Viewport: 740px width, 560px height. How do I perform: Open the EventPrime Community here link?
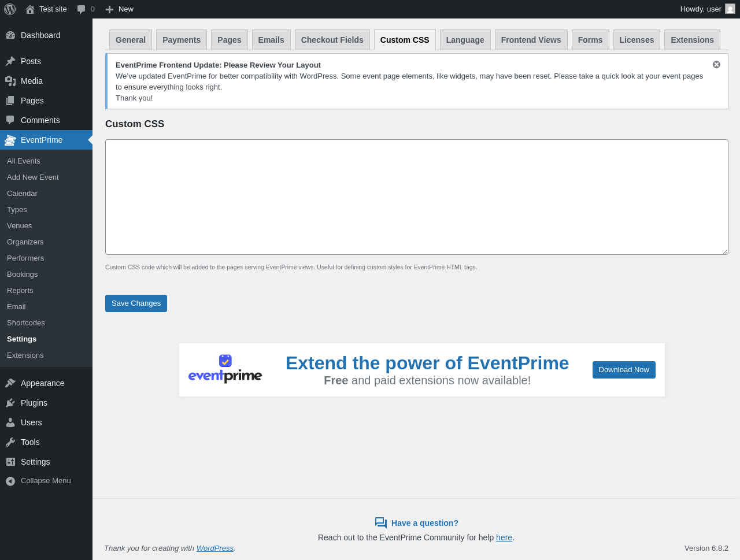point(504,537)
